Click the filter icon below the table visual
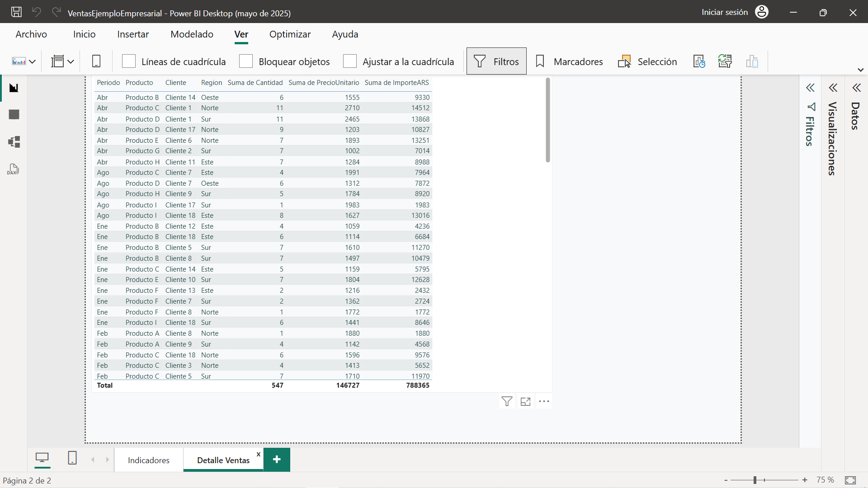This screenshot has width=868, height=488. click(x=507, y=401)
